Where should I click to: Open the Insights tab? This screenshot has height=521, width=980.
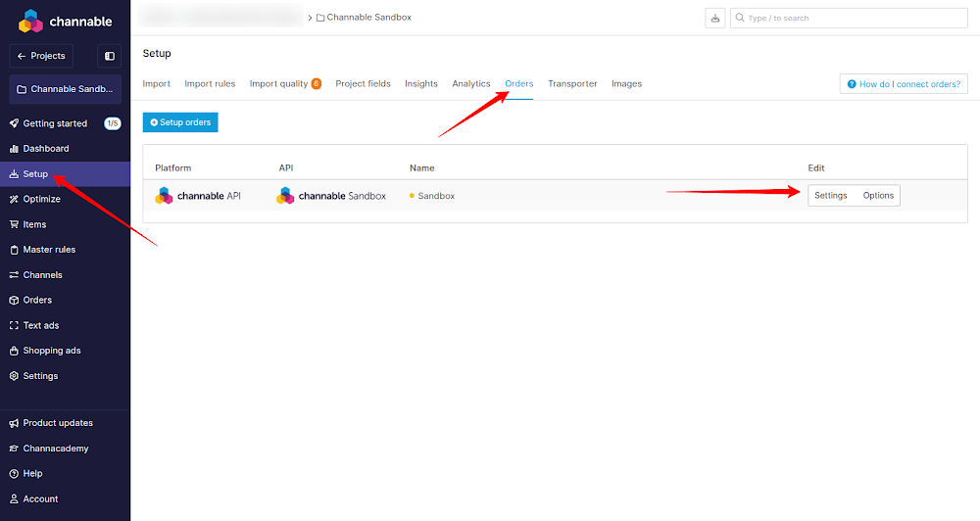421,83
